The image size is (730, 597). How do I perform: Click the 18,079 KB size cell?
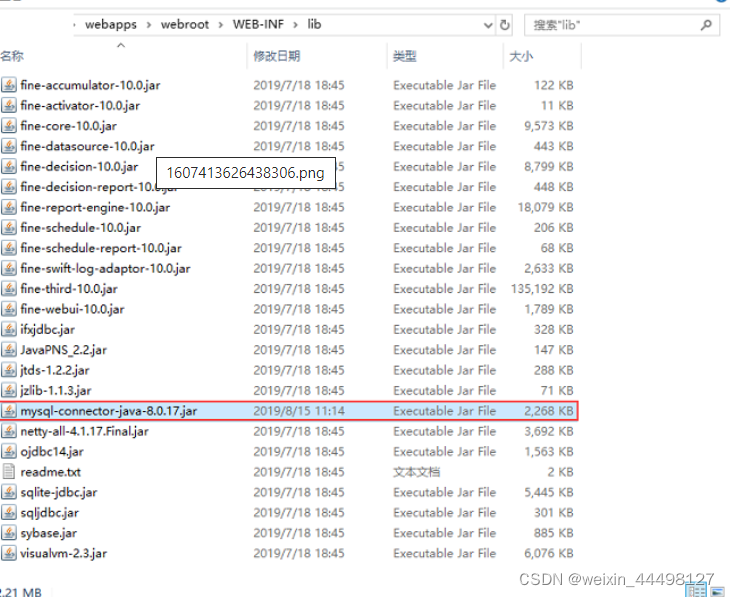click(545, 207)
